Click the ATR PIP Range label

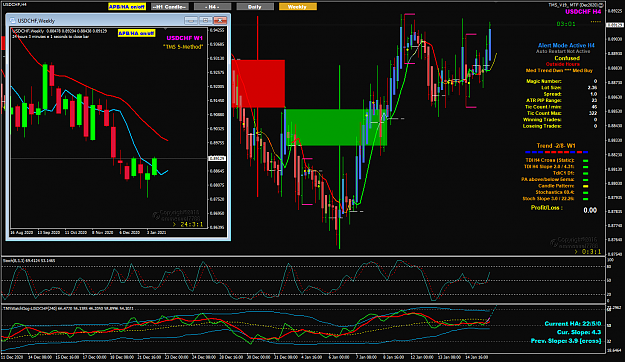544,100
